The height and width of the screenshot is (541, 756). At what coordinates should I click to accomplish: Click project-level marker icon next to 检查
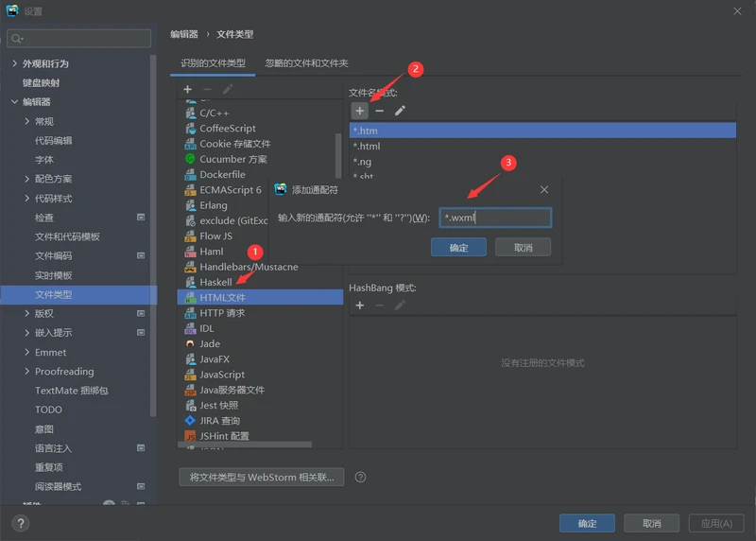(141, 218)
